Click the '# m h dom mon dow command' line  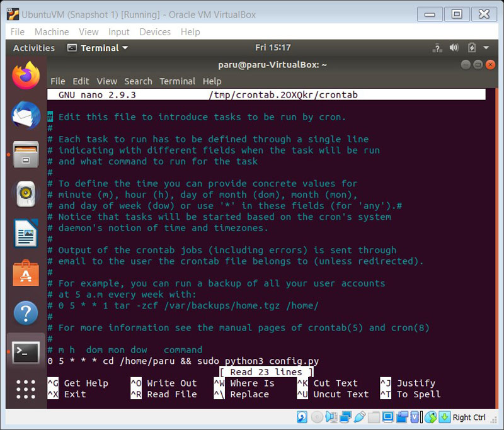pos(125,349)
